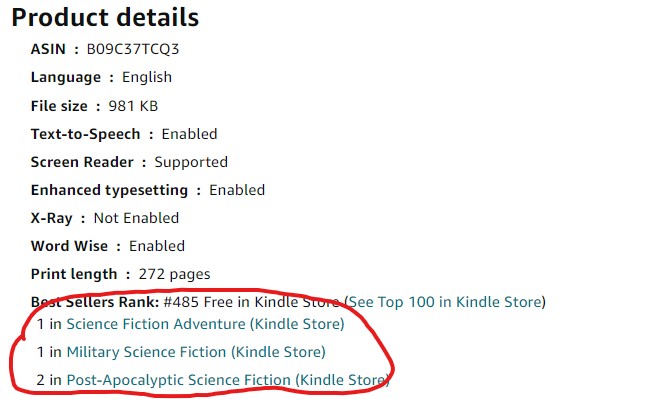650x399 pixels.
Task: Click the 272 pages print length value
Action: click(175, 274)
